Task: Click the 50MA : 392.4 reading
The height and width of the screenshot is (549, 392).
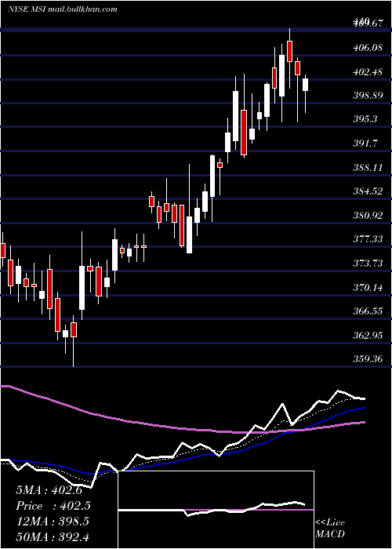Action: (53, 536)
